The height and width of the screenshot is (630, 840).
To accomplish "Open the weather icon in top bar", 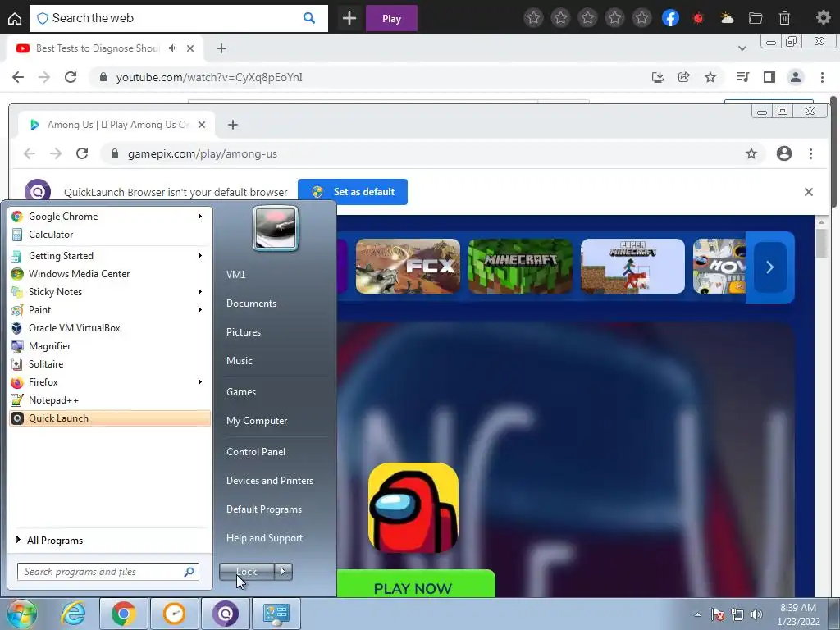I will [x=727, y=18].
